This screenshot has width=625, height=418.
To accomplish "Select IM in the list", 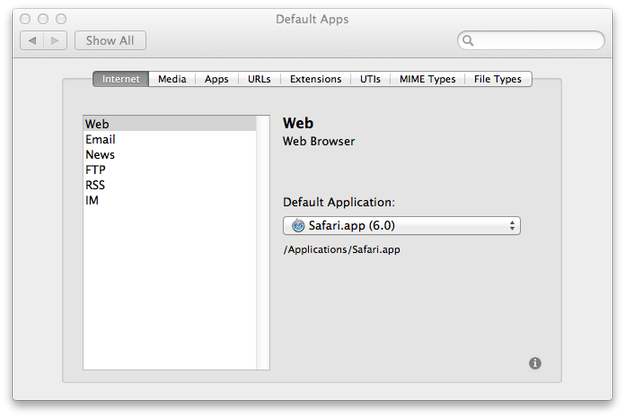I will coord(170,200).
